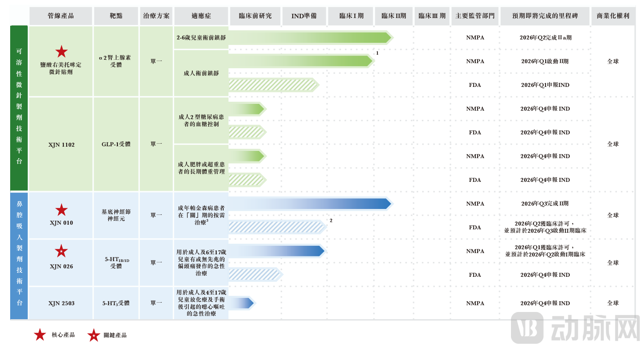This screenshot has height=348, width=644.
Task: Toggle the 可溶性微針製劑技術平台 section
Action: tap(19, 108)
